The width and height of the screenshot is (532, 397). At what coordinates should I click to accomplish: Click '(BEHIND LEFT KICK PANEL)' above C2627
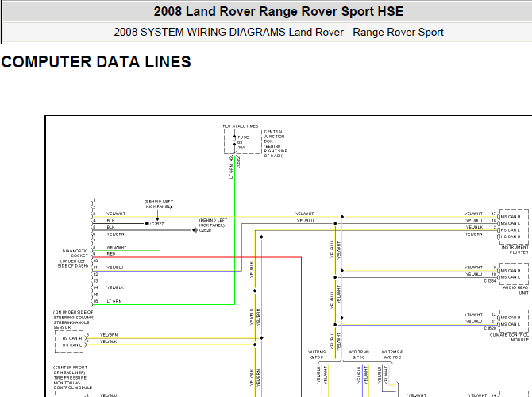159,204
